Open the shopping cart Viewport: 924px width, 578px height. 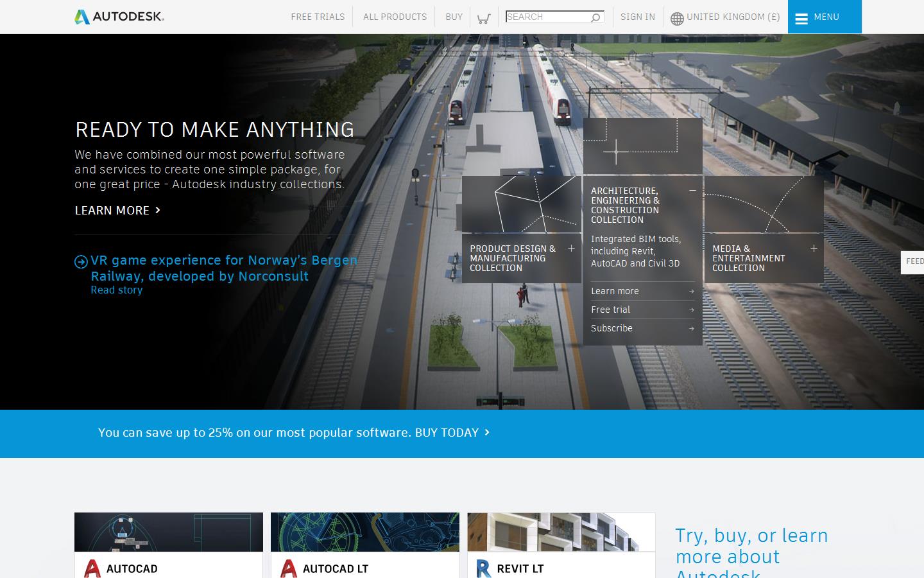[x=484, y=17]
